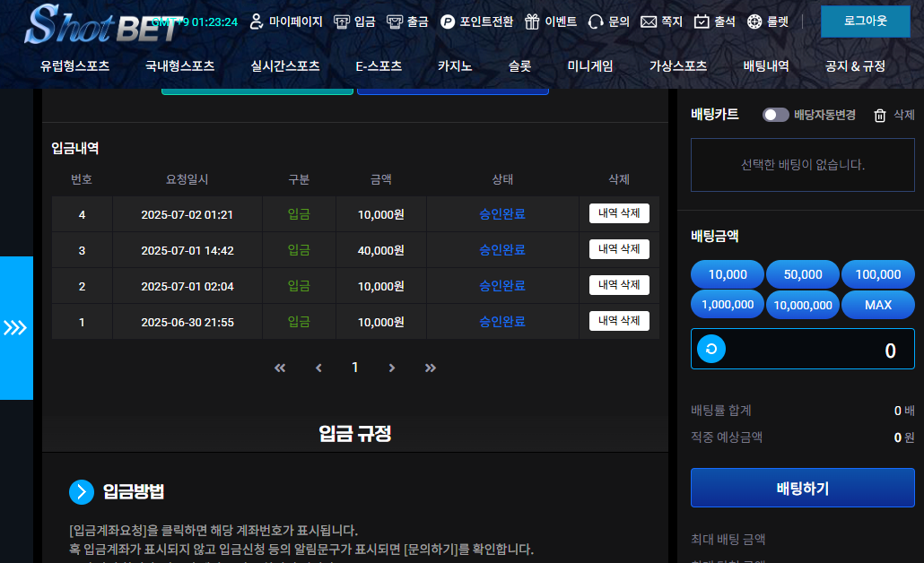The height and width of the screenshot is (563, 924).
Task: Go to next page in deposit history
Action: tap(392, 368)
